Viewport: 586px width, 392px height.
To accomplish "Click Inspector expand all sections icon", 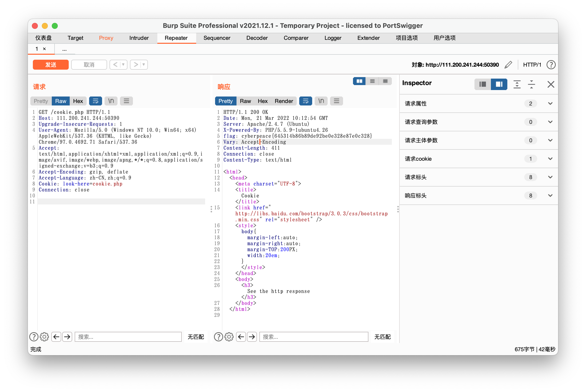I will pos(517,84).
